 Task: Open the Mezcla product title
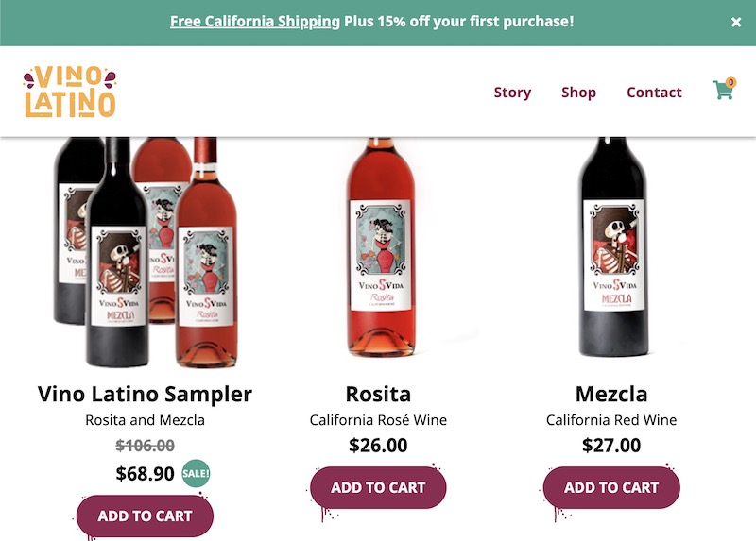pyautogui.click(x=611, y=394)
